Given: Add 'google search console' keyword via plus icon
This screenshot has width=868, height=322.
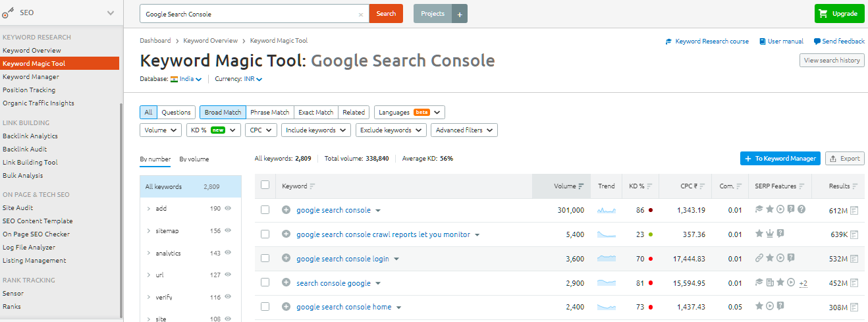Looking at the screenshot, I should [x=286, y=210].
